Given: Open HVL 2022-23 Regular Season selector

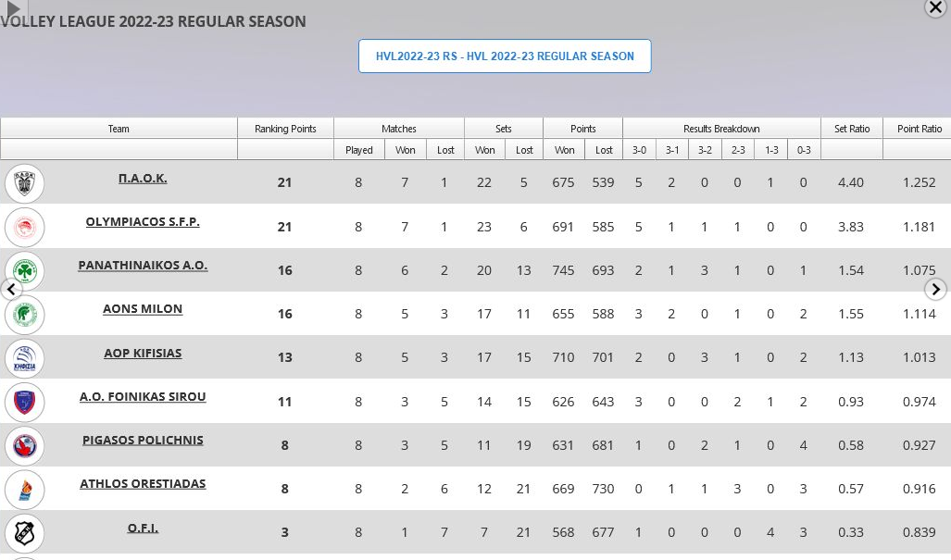Looking at the screenshot, I should pyautogui.click(x=505, y=56).
